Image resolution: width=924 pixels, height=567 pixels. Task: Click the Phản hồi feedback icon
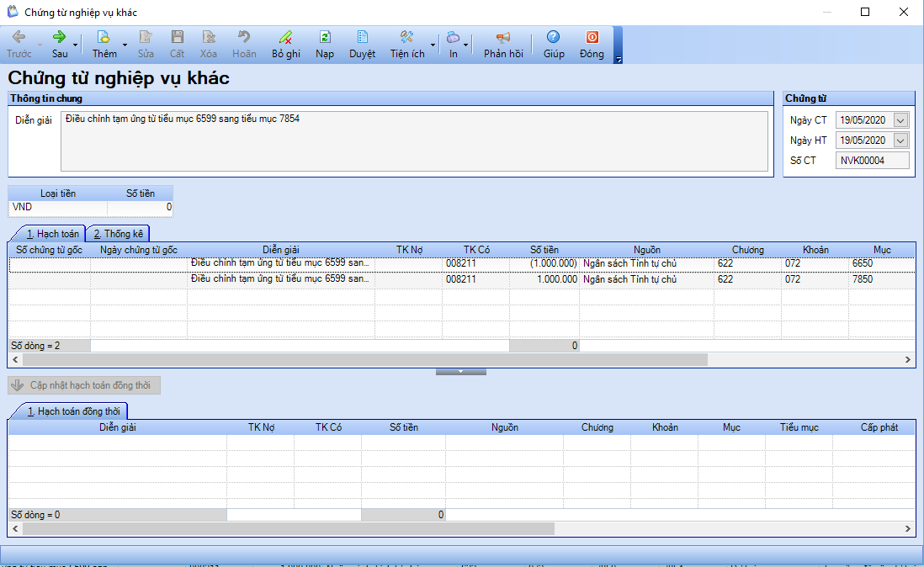(503, 37)
